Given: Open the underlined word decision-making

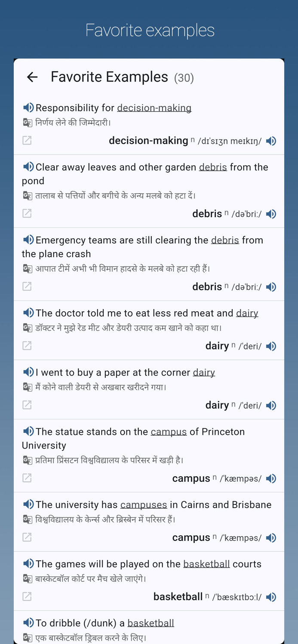Looking at the screenshot, I should pyautogui.click(x=154, y=108).
